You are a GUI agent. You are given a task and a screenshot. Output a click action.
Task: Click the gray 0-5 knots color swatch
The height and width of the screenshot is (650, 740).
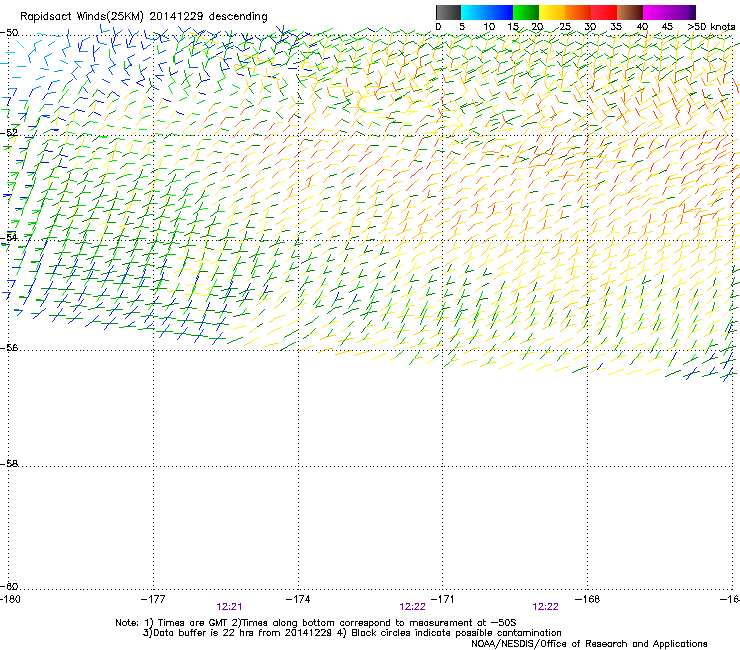(x=448, y=12)
